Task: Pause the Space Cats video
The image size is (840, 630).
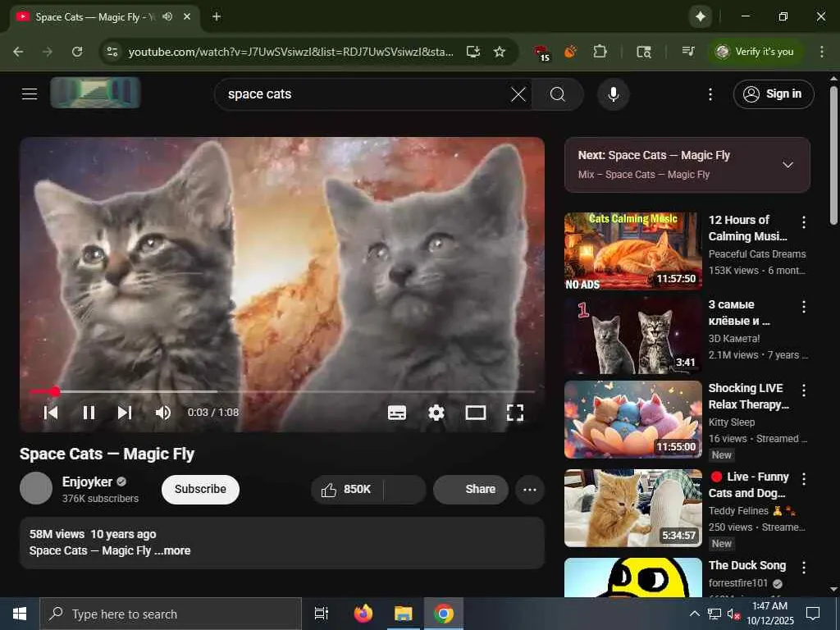Action: coord(89,413)
